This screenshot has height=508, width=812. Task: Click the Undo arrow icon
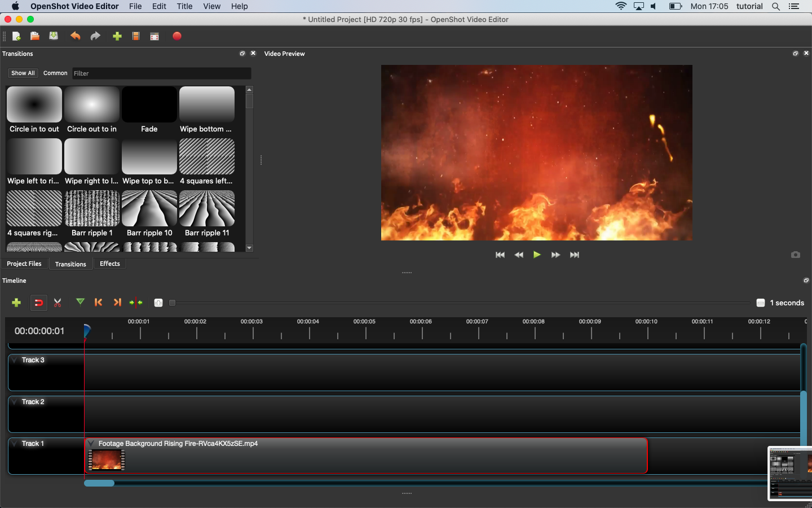point(75,36)
